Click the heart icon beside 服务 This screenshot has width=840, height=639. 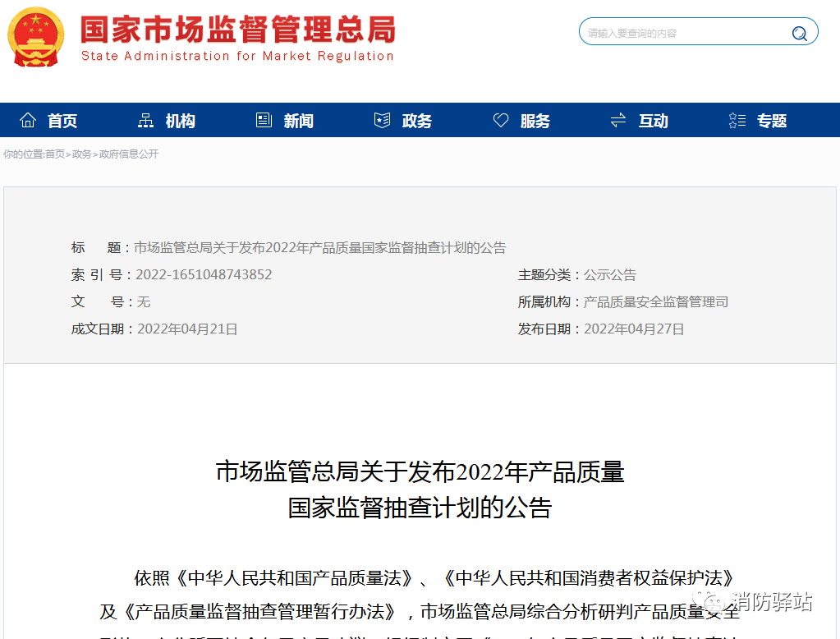(x=501, y=121)
